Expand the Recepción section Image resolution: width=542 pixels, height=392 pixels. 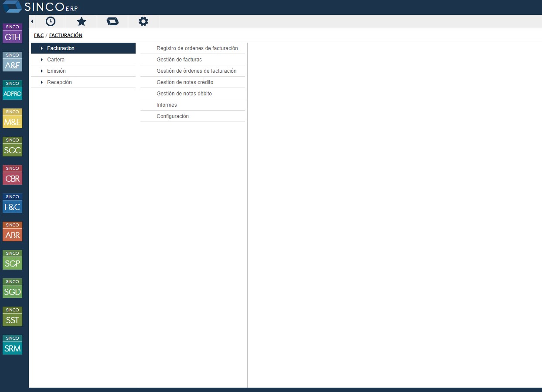point(59,82)
